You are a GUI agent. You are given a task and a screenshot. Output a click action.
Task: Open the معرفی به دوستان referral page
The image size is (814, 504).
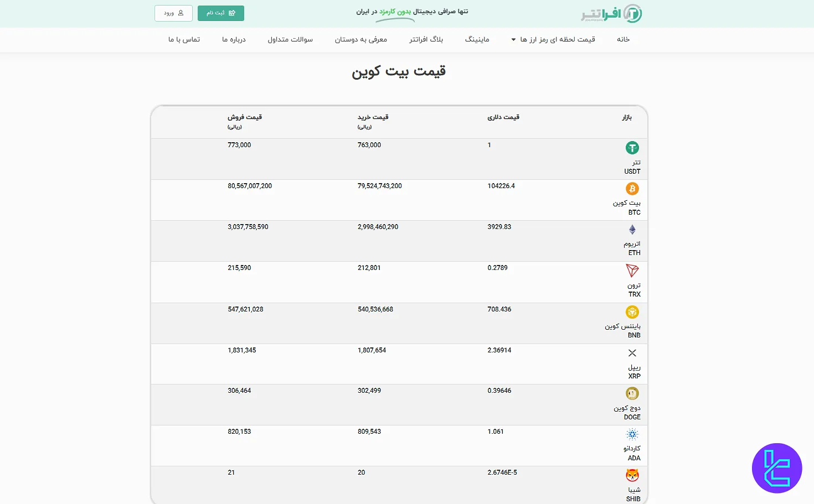point(360,39)
